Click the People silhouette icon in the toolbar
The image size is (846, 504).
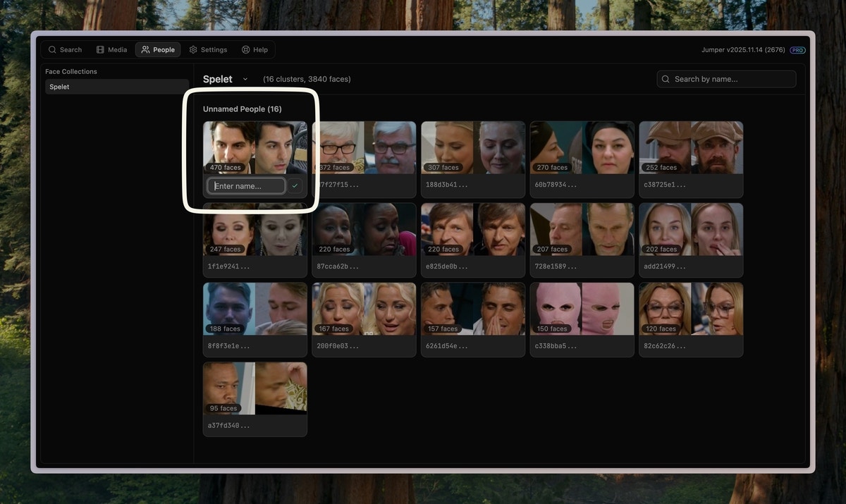pyautogui.click(x=144, y=48)
